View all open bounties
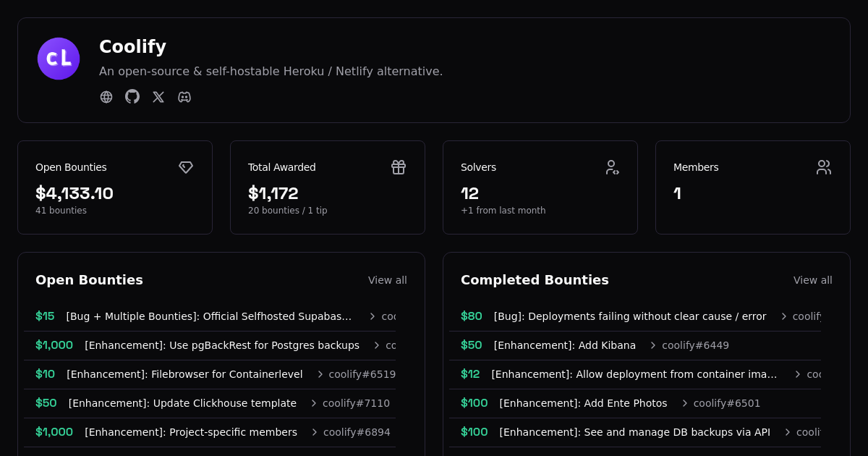 coord(387,280)
